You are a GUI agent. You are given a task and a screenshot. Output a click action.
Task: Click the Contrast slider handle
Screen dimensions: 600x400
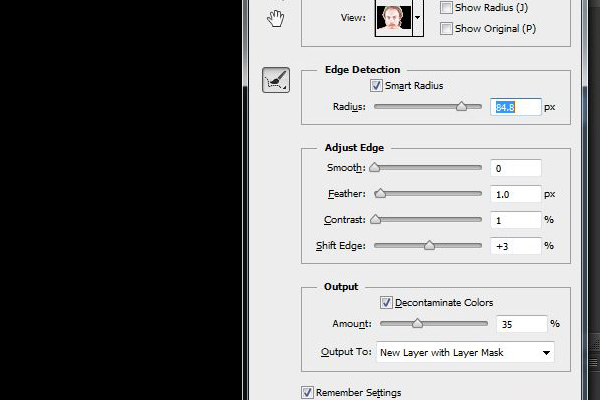pyautogui.click(x=376, y=219)
